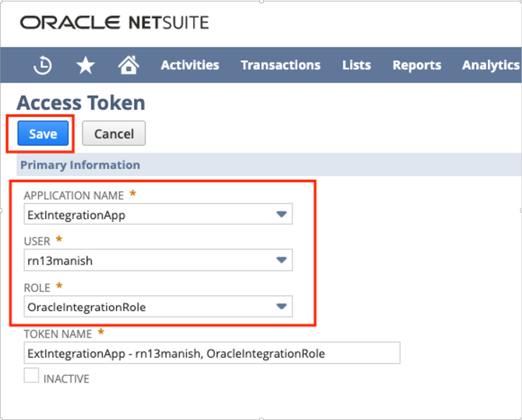
Task: Click the rn13manish text in User box
Action: (60, 260)
